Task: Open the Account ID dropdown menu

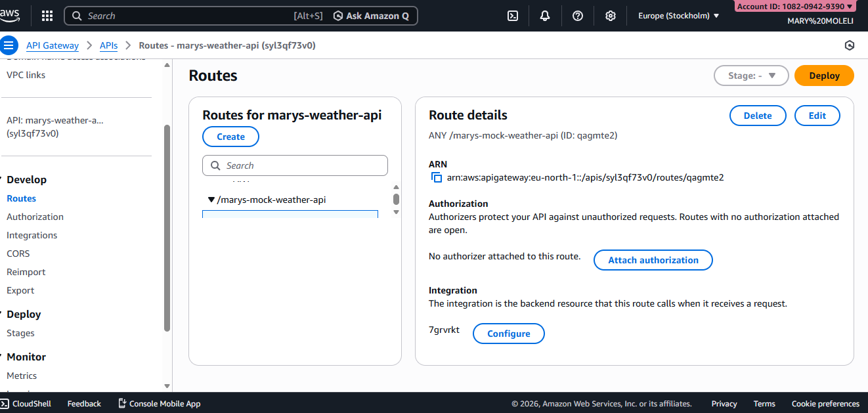Action: pos(794,7)
